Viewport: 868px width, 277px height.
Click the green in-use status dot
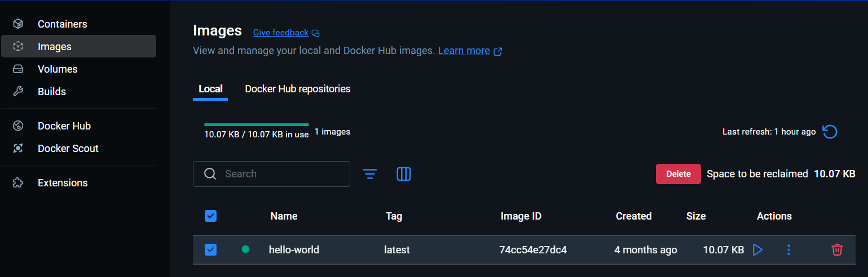coord(245,249)
